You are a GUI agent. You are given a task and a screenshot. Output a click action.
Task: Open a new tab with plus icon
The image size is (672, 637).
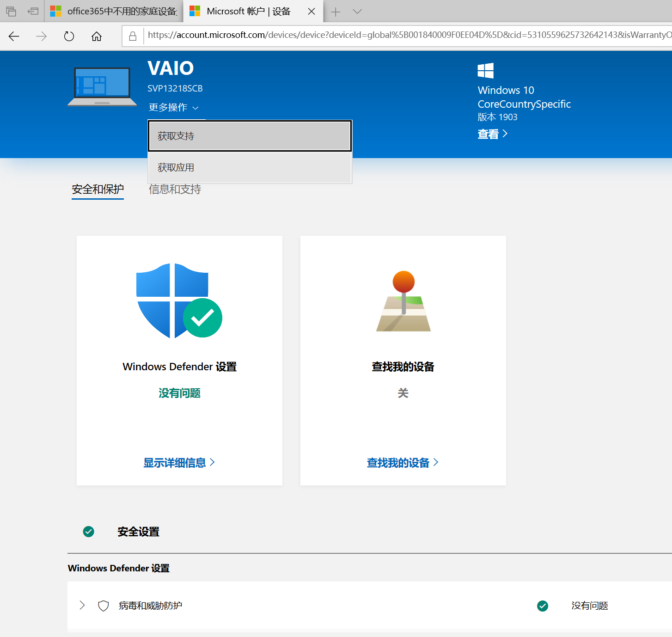pyautogui.click(x=336, y=12)
